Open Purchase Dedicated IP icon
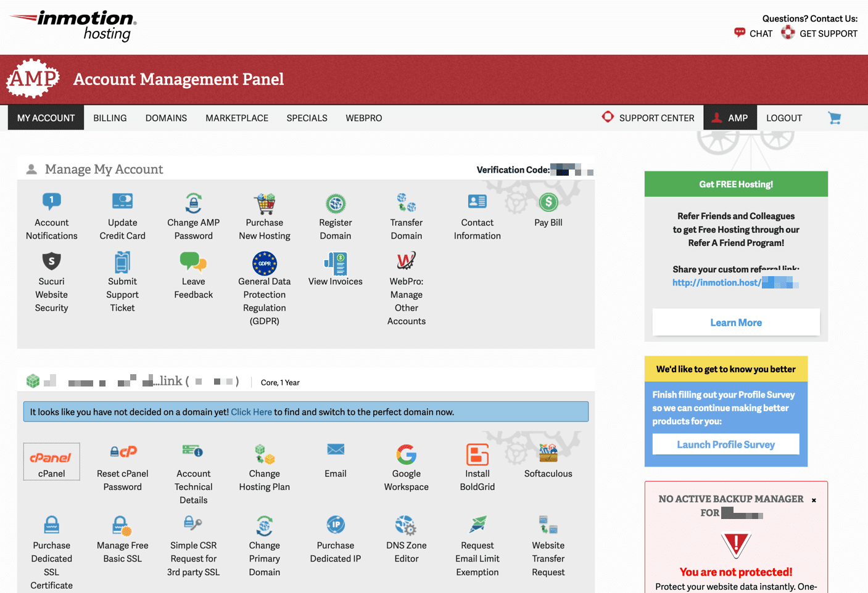Image resolution: width=868 pixels, height=593 pixels. 336,525
